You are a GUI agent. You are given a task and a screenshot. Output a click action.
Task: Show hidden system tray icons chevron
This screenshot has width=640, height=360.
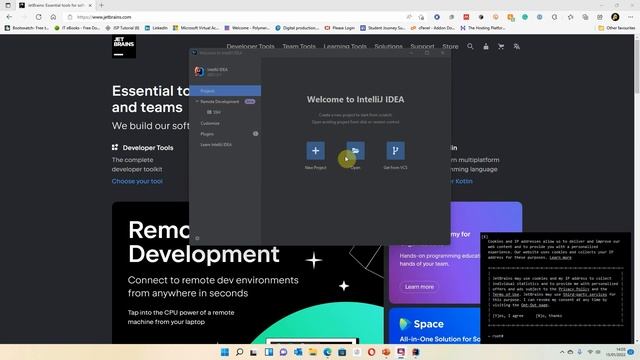coord(562,352)
